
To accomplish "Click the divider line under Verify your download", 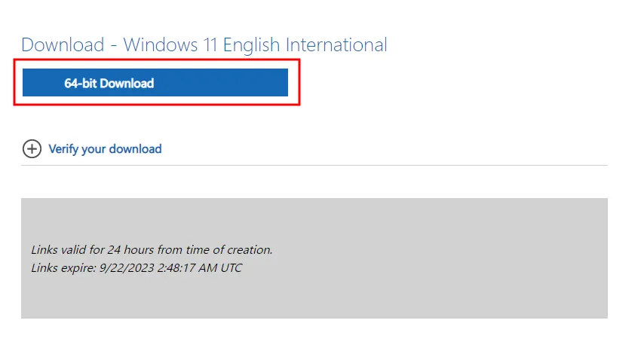I will pos(314,165).
